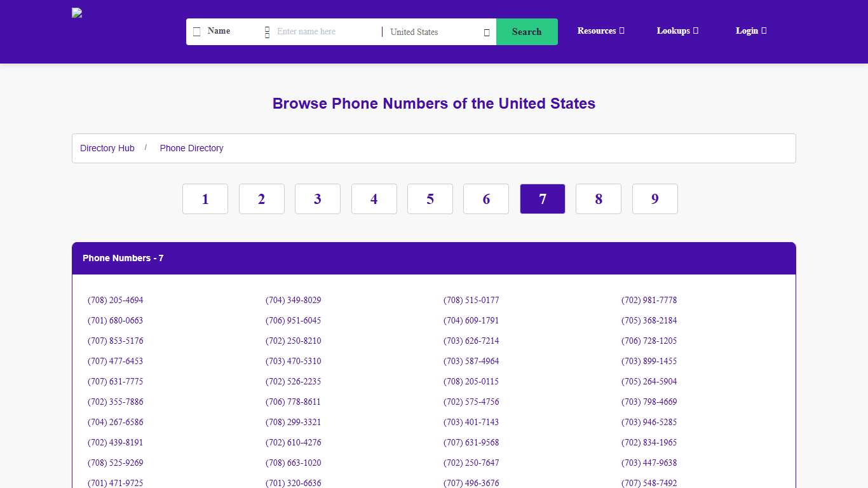Click the user icon inside the name input
Screen dimensions: 868x488
point(267,32)
